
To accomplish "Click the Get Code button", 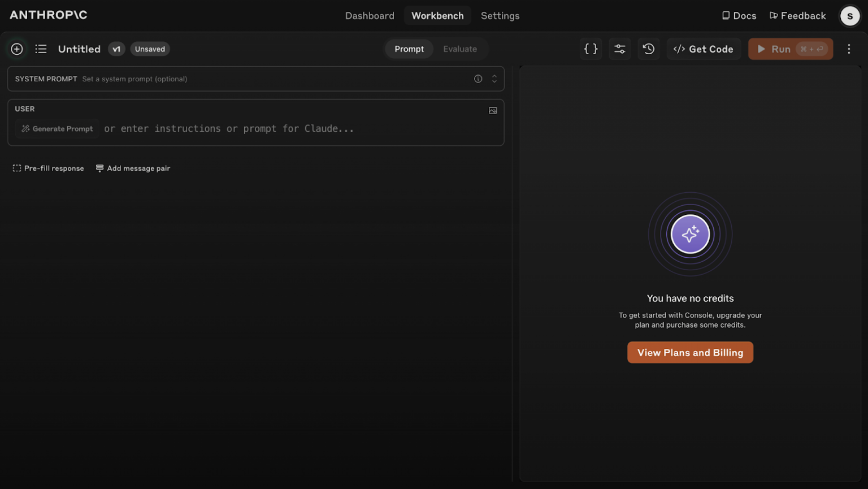I will (x=704, y=49).
